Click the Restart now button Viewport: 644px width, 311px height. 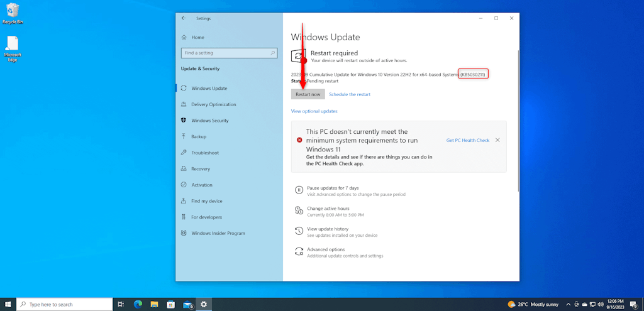click(x=308, y=94)
